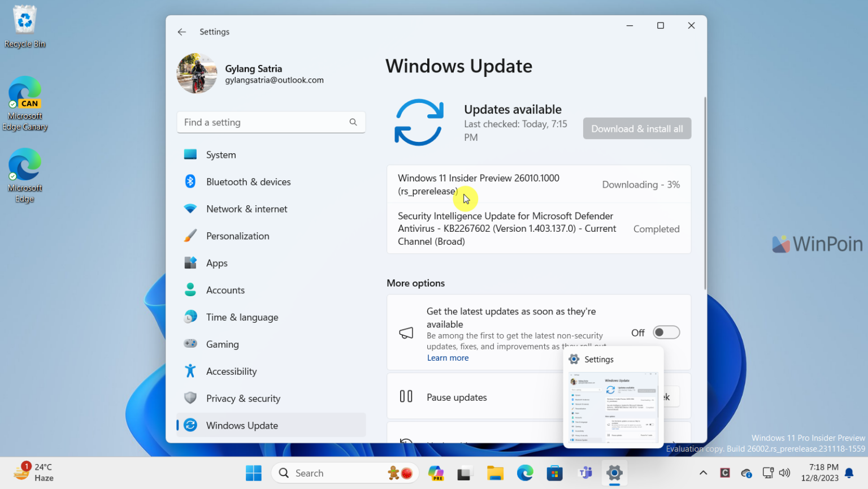Open Microsoft Edge Canary from the desktop
The width and height of the screenshot is (868, 489).
pos(24,92)
